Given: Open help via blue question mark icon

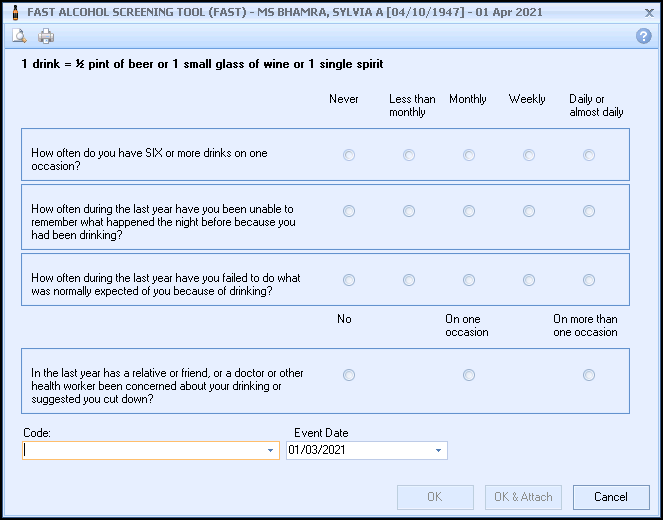Looking at the screenshot, I should point(643,36).
